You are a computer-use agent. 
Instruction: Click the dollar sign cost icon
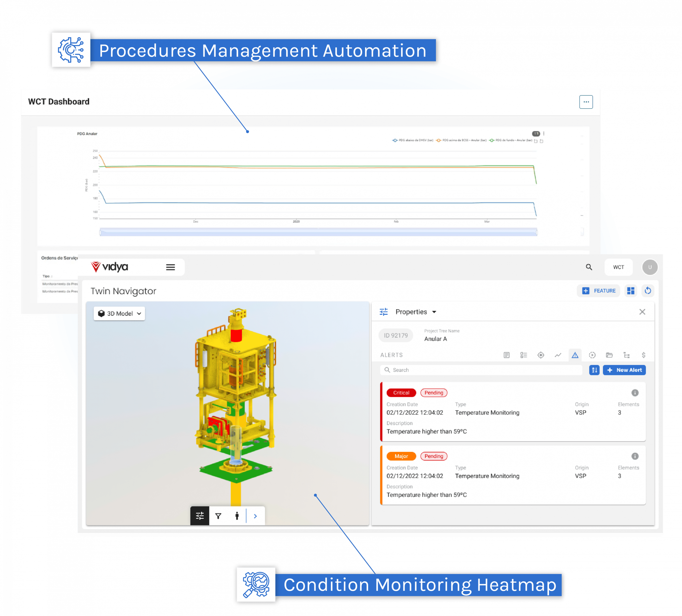coord(643,355)
